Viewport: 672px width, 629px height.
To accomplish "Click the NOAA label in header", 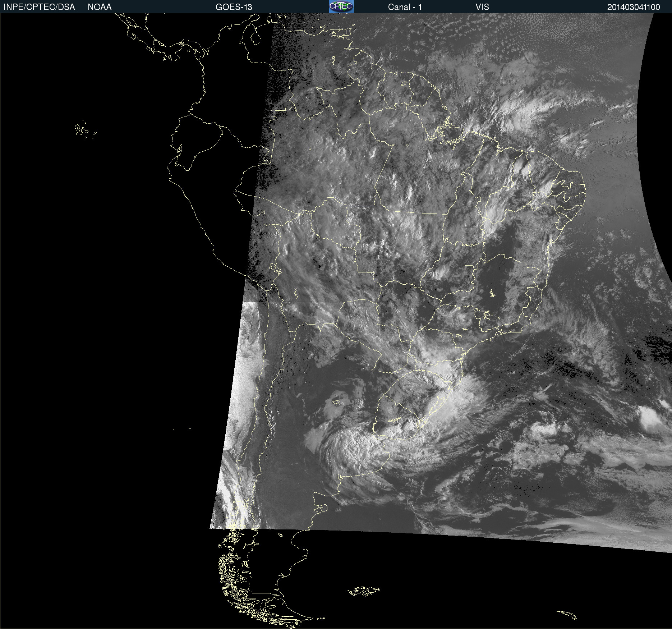I will point(100,7).
